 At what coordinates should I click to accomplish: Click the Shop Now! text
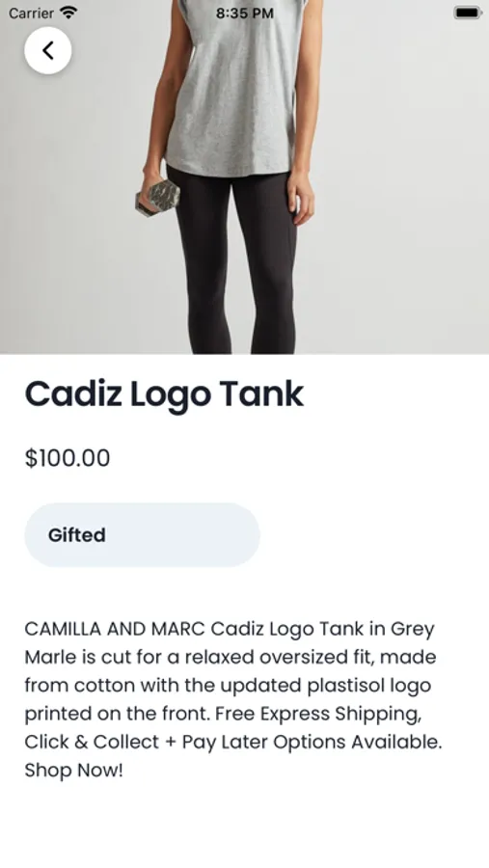[x=73, y=770]
